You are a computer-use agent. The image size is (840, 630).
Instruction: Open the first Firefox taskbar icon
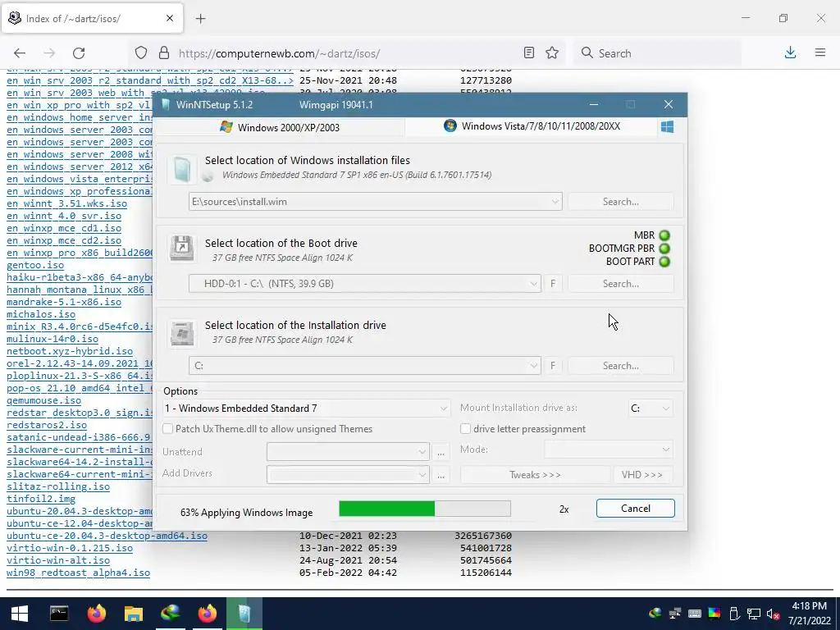[97, 614]
